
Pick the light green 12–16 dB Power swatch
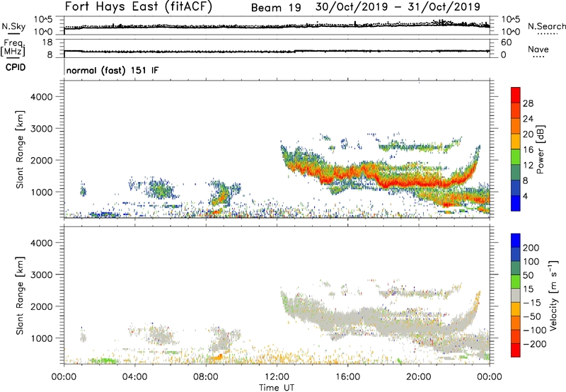click(516, 157)
